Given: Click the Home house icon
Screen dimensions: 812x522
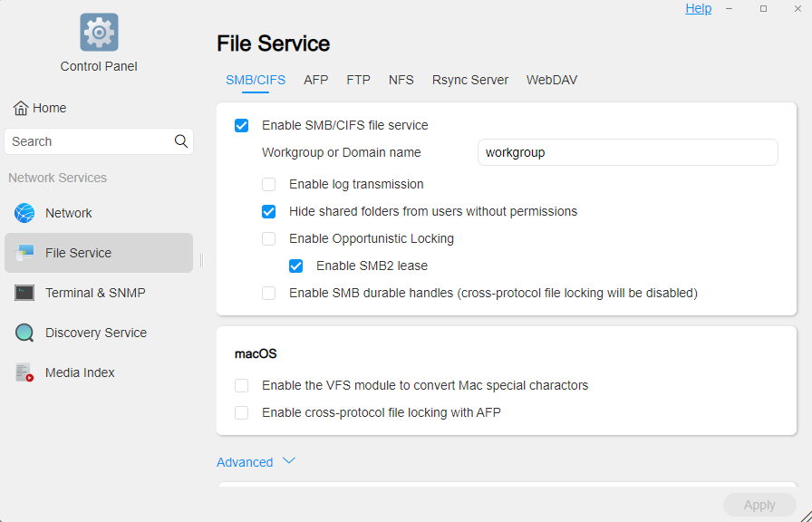Looking at the screenshot, I should coord(20,108).
